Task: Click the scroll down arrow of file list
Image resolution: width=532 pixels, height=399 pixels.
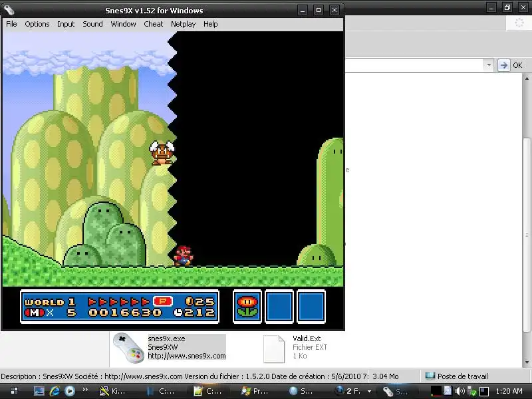Action: point(527,362)
